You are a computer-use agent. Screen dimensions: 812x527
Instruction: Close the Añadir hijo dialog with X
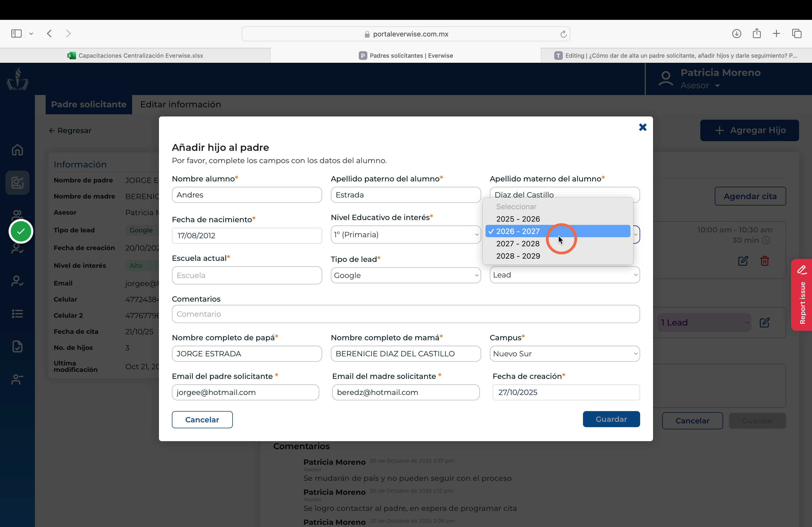(643, 127)
